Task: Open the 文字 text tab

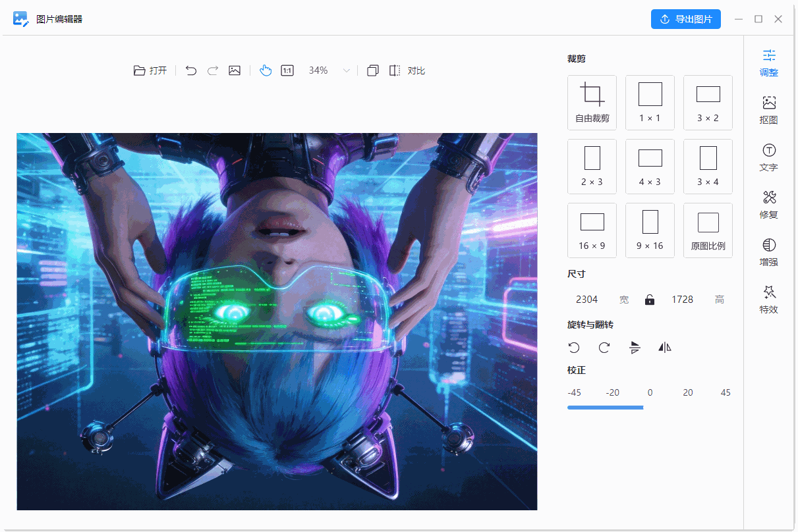Action: (768, 157)
